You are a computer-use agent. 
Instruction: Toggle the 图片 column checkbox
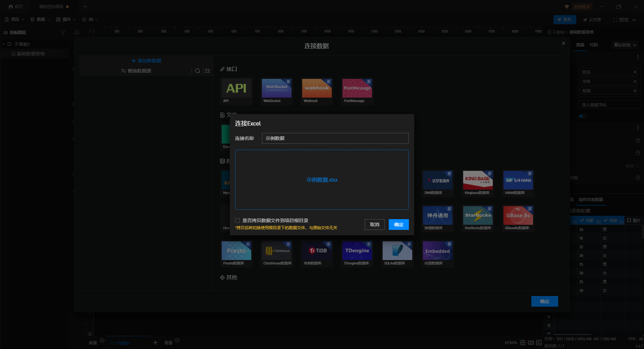pyautogui.click(x=629, y=220)
